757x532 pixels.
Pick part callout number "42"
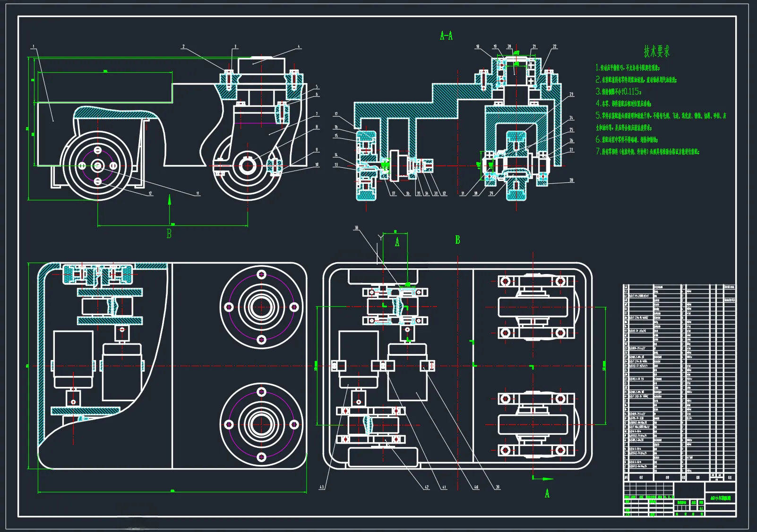click(427, 487)
